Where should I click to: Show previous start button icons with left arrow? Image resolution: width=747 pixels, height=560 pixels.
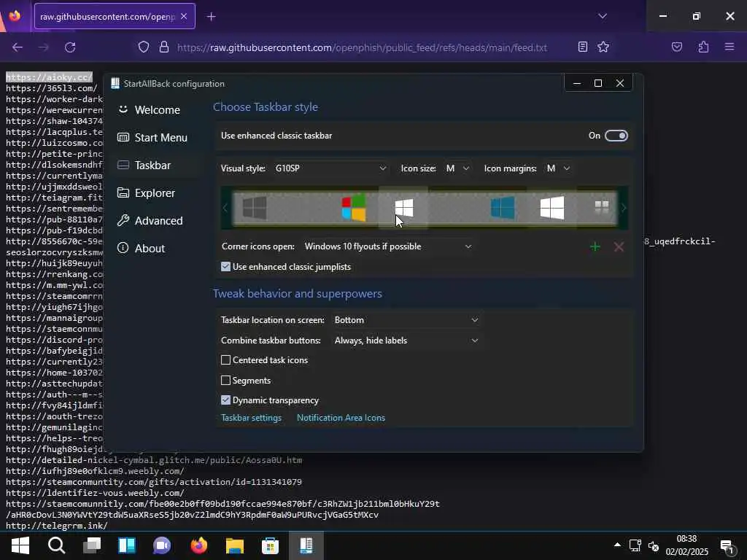pyautogui.click(x=225, y=208)
